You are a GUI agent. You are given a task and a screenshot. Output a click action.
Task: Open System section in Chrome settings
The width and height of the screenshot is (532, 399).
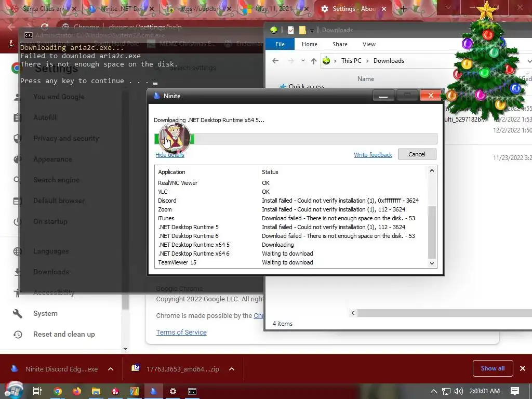[45, 313]
